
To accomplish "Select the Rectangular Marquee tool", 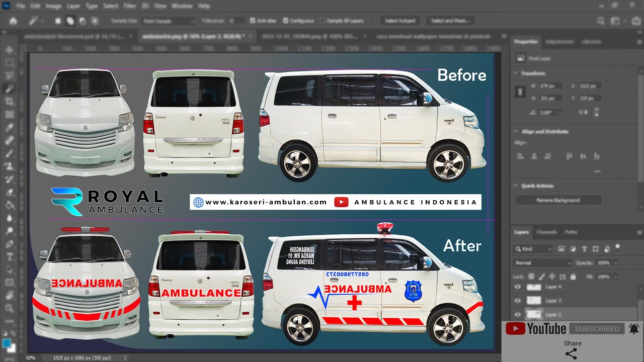I will (x=9, y=63).
